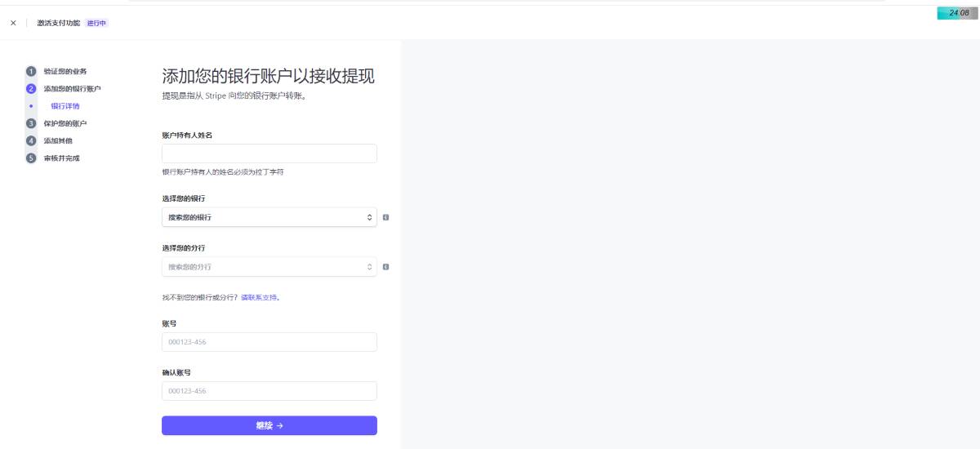Click the info icon beside bank selector
Screen dimensions: 980x449
385,217
